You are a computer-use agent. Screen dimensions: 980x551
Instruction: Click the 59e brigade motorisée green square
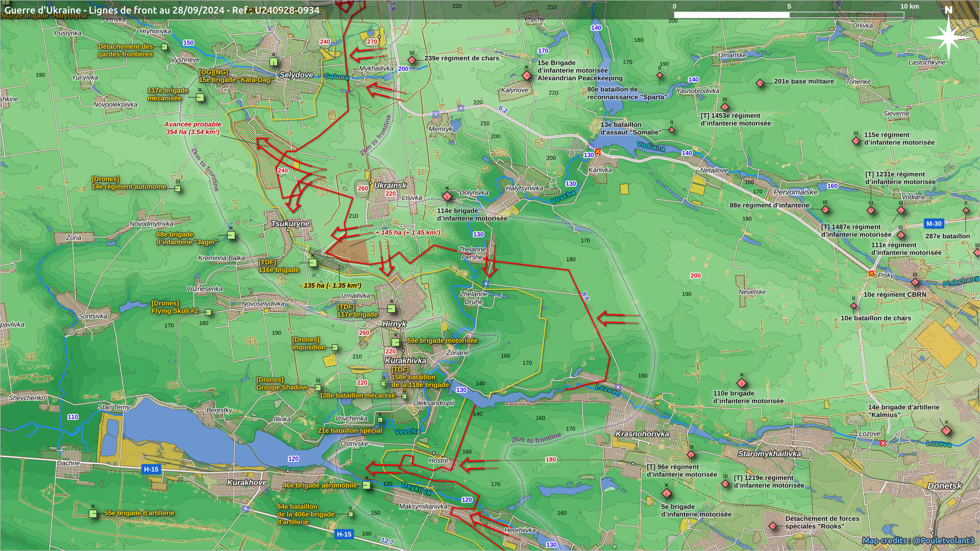click(396, 342)
